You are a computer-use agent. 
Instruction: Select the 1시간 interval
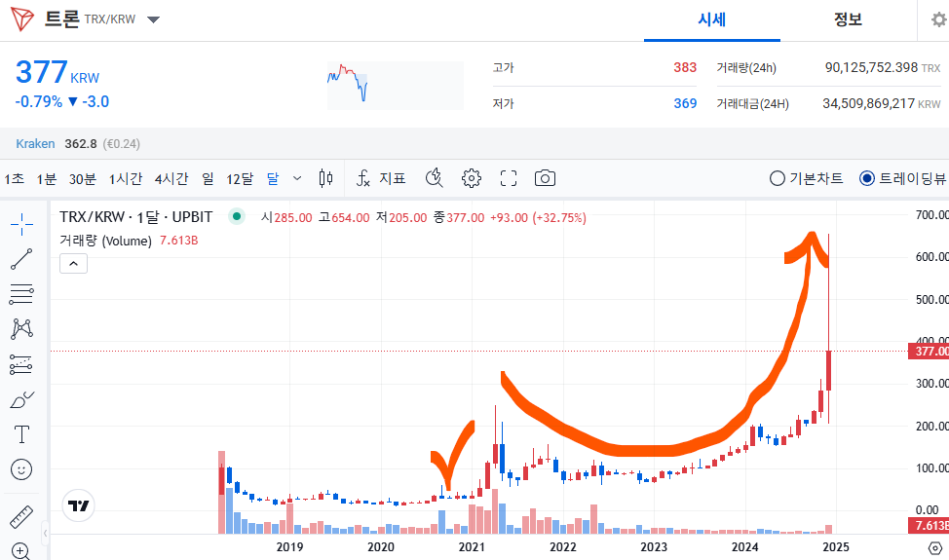coord(126,179)
